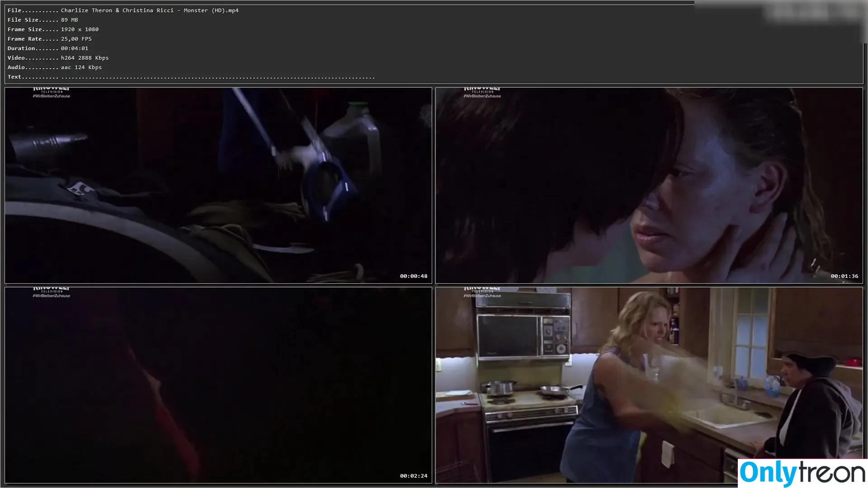
Task: Click the timestamp label 00:01:36
Action: point(844,276)
